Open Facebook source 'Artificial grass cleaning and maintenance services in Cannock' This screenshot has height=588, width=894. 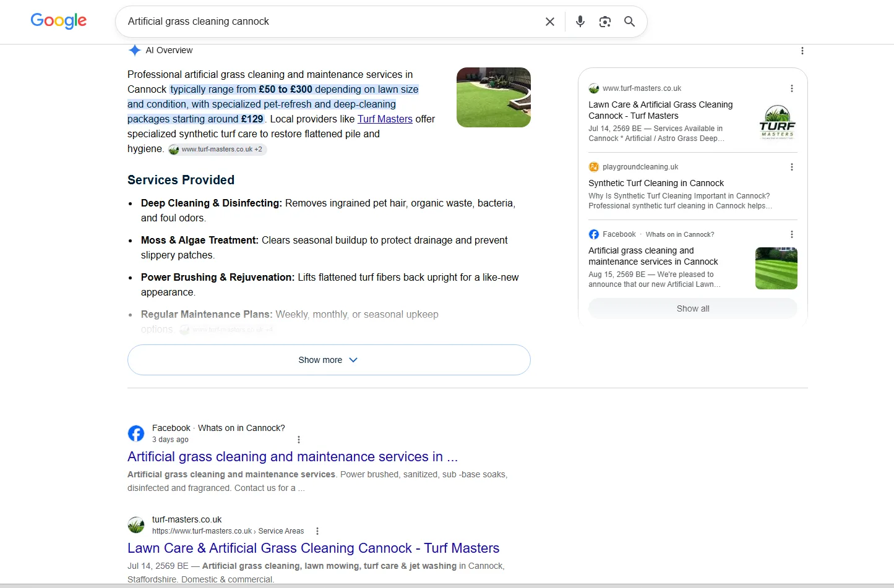(x=653, y=256)
